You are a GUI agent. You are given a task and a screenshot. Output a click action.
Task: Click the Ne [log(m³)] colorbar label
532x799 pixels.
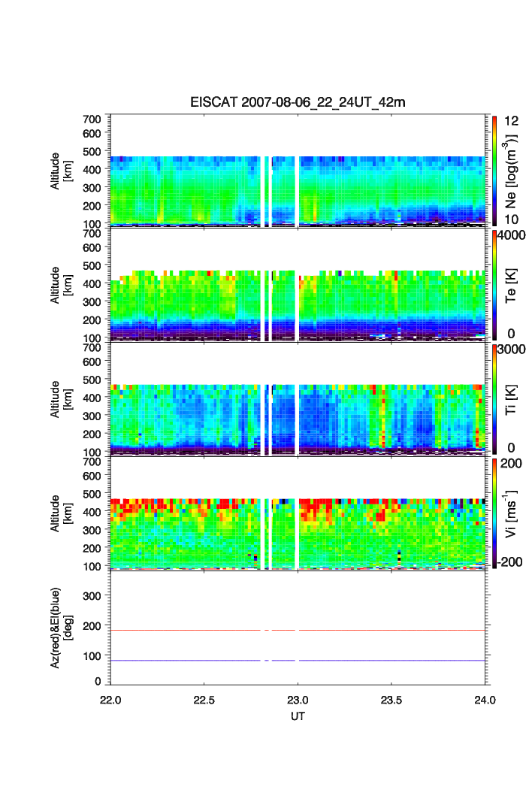point(511,171)
